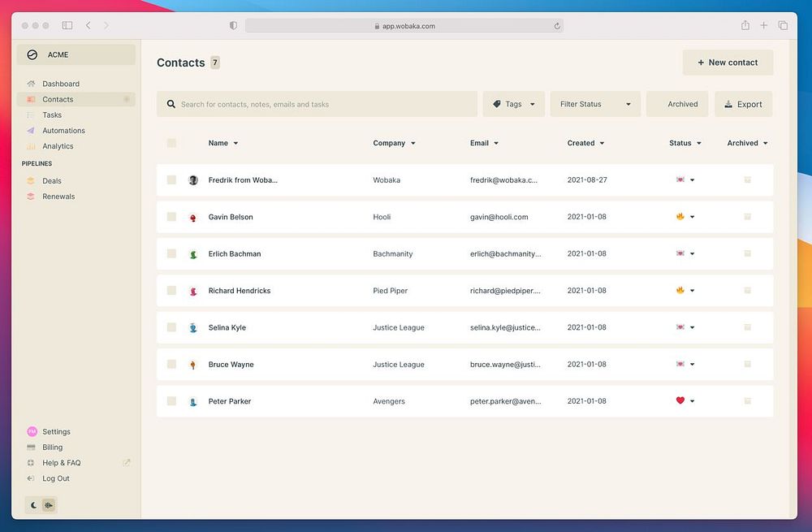Viewport: 812px width, 532px height.
Task: Open status dropdown for Richard Hendricks
Action: coord(692,291)
